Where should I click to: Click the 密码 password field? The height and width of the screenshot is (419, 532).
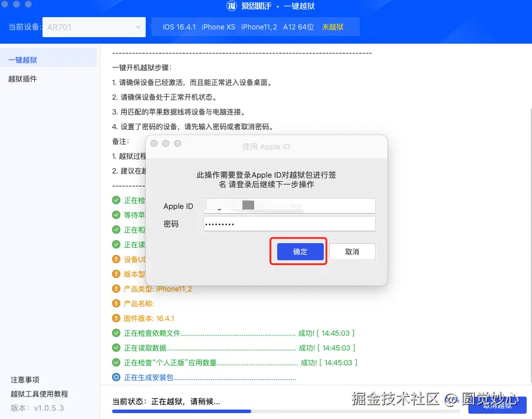pos(290,224)
